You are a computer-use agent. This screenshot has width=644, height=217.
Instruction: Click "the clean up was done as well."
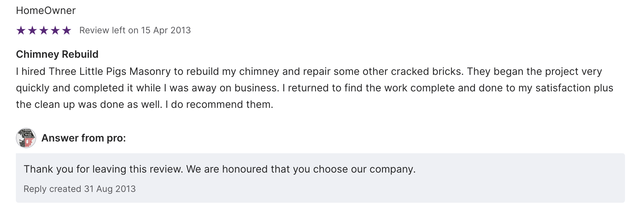coord(89,104)
